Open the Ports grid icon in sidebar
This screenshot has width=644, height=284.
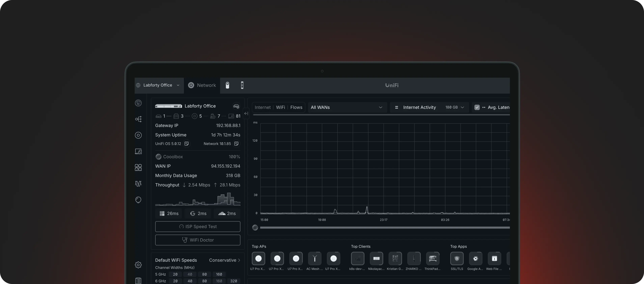click(138, 167)
